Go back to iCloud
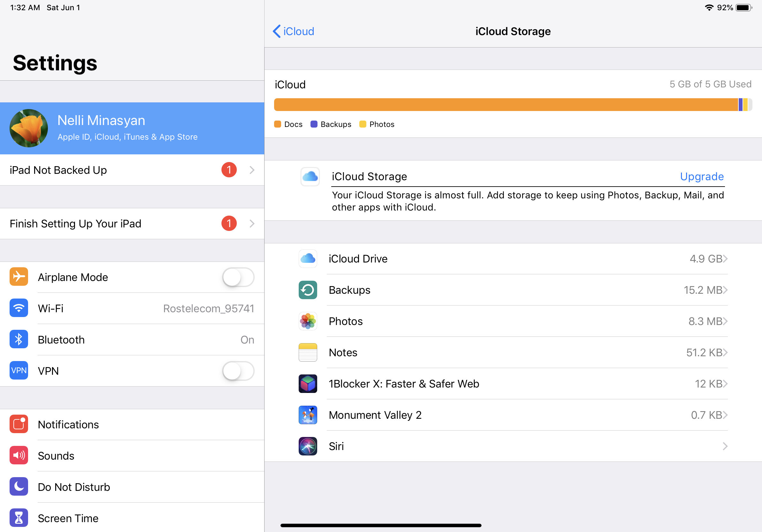This screenshot has height=532, width=762. [x=293, y=31]
